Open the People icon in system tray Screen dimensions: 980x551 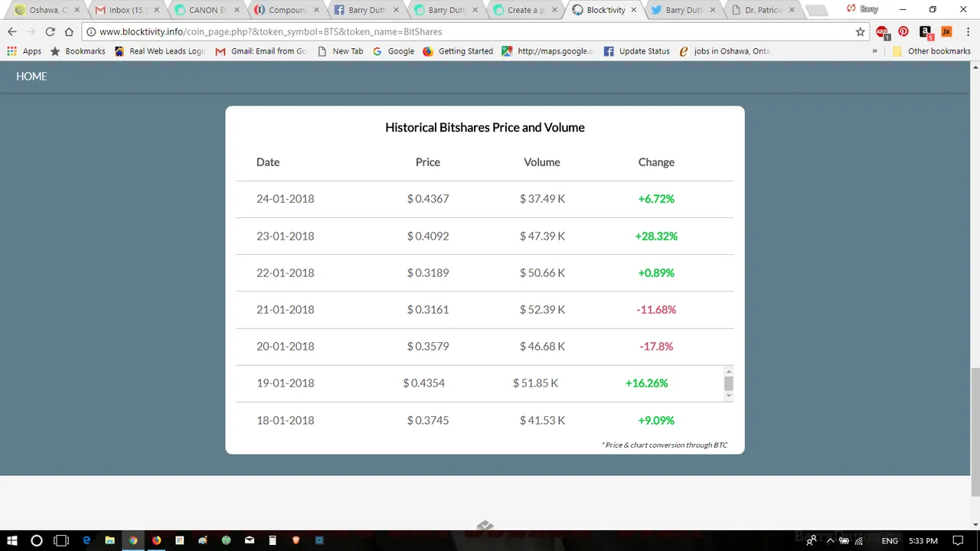tap(812, 541)
